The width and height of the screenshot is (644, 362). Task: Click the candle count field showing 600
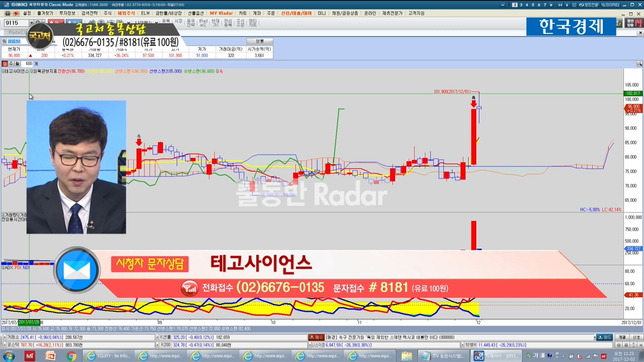coord(29,64)
